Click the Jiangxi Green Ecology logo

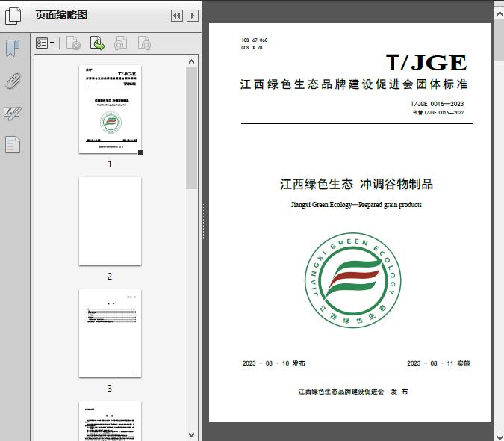tap(352, 280)
